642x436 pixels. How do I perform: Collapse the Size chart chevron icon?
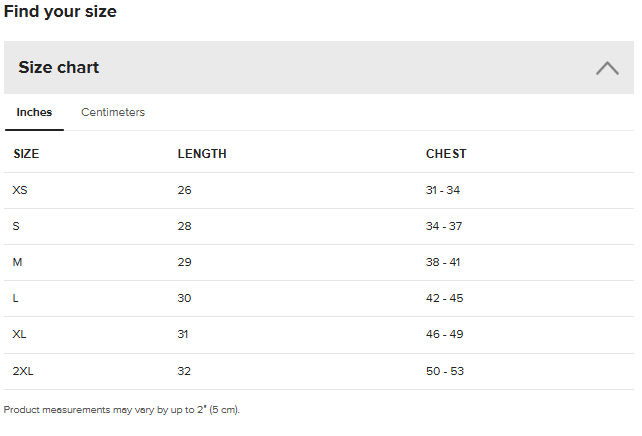coord(607,68)
